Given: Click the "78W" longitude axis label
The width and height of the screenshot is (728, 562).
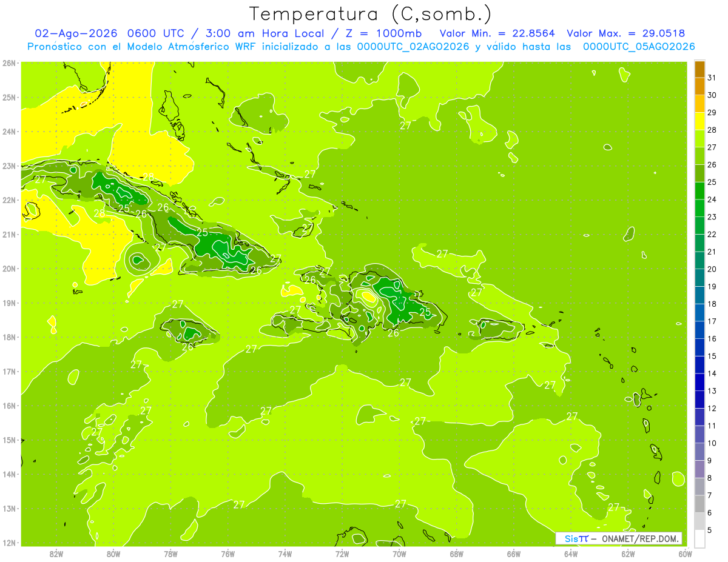Looking at the screenshot, I should point(170,554).
